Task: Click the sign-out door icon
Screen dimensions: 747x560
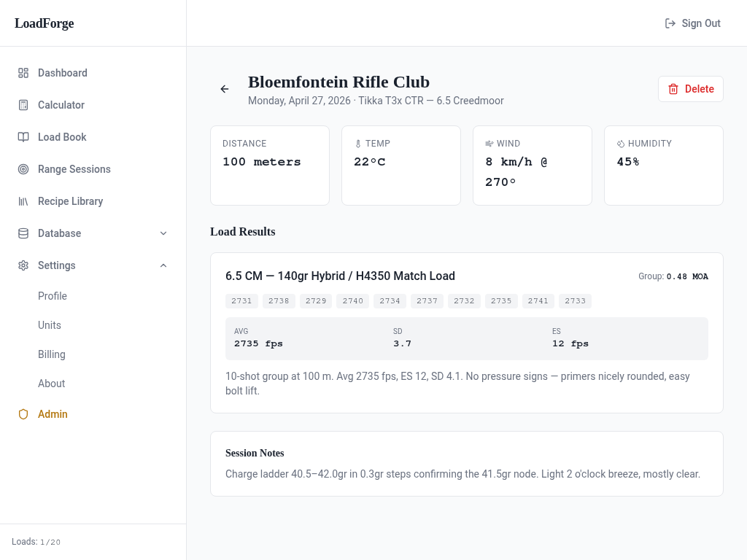Action: point(670,23)
